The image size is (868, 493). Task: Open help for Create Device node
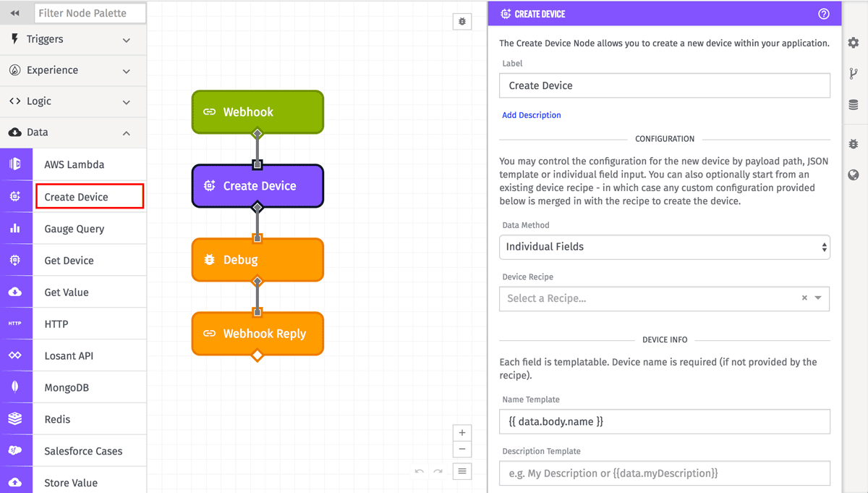(824, 14)
